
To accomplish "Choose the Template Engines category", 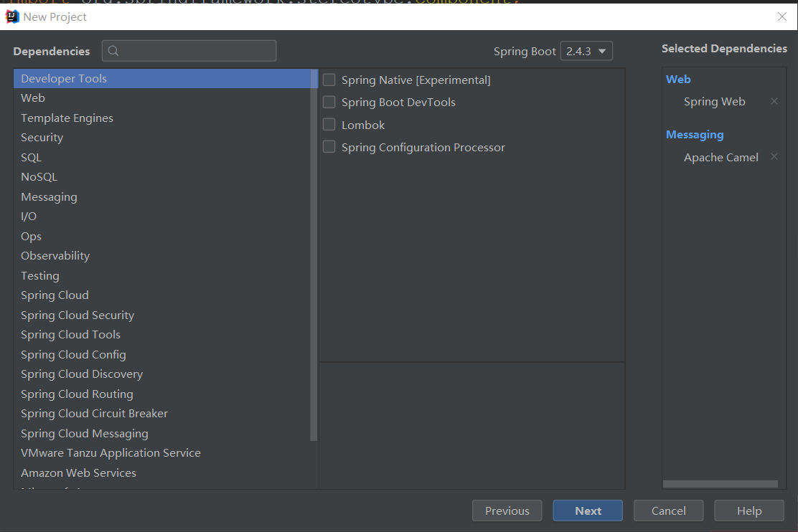I will (162, 118).
